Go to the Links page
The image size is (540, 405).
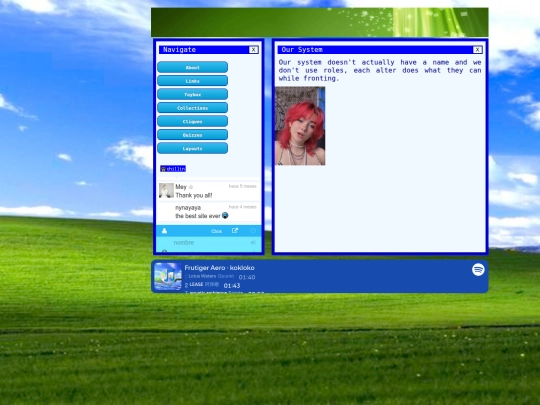[192, 81]
